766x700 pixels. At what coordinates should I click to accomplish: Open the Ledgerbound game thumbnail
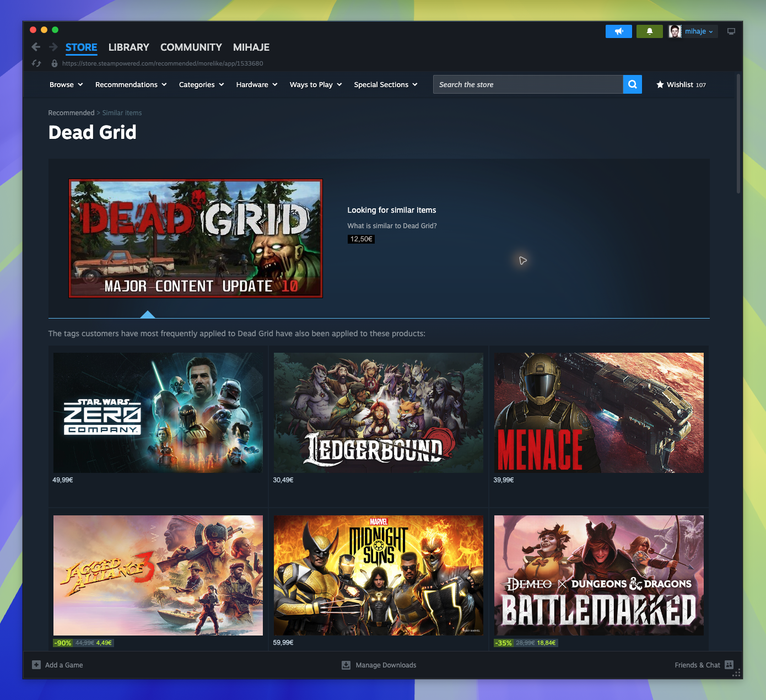[x=379, y=413]
